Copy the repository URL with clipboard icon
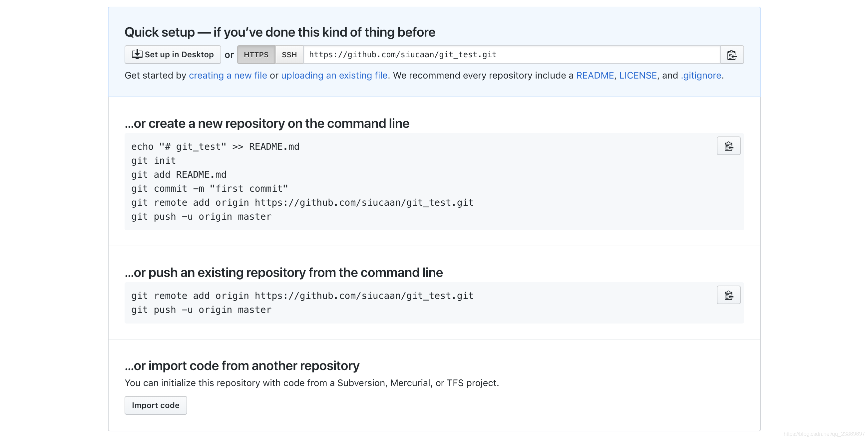This screenshot has width=868, height=440. coord(731,55)
